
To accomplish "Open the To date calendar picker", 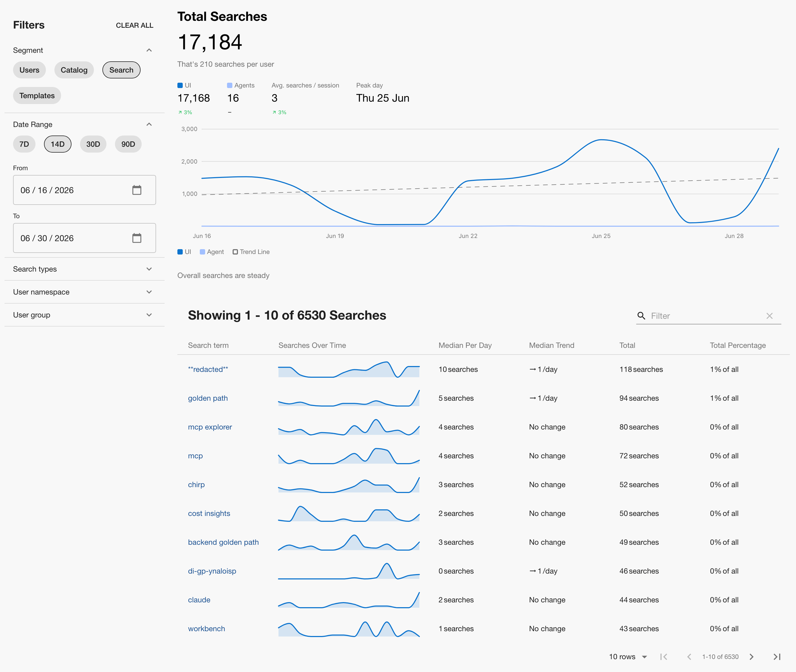I will pyautogui.click(x=137, y=238).
